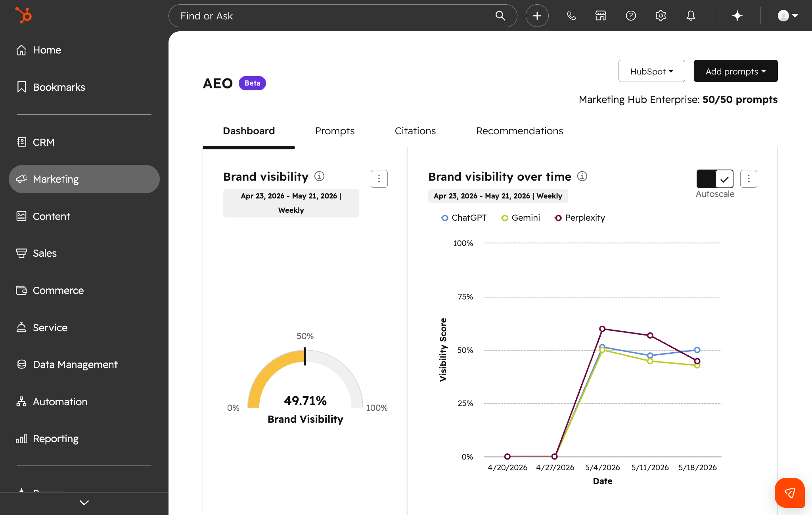Click the Beta badge next to AEO
The height and width of the screenshot is (515, 812).
(252, 83)
